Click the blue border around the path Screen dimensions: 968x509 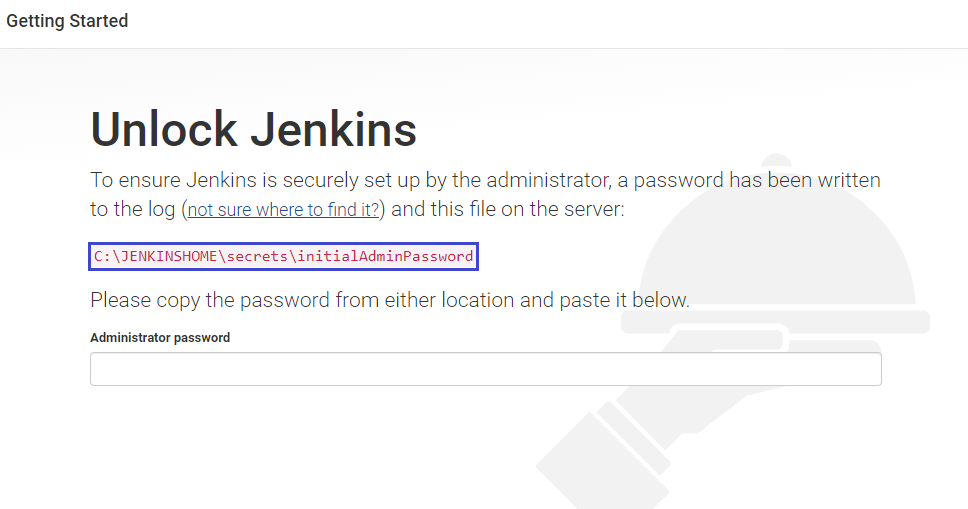(x=283, y=243)
